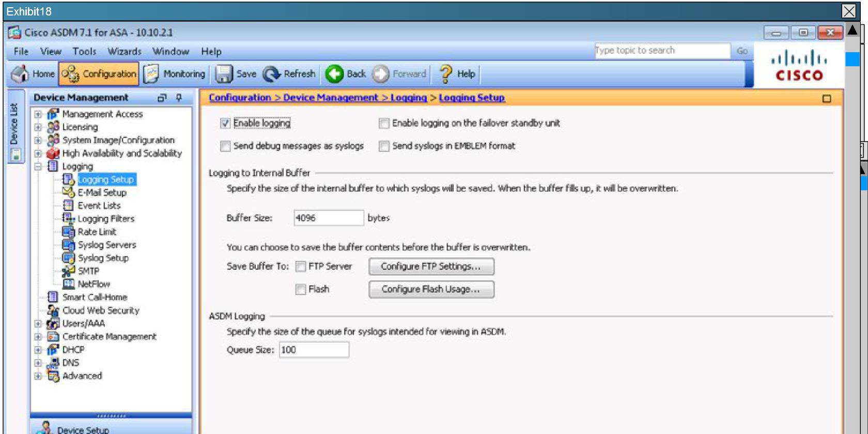
Task: Open the File menu
Action: 21,51
